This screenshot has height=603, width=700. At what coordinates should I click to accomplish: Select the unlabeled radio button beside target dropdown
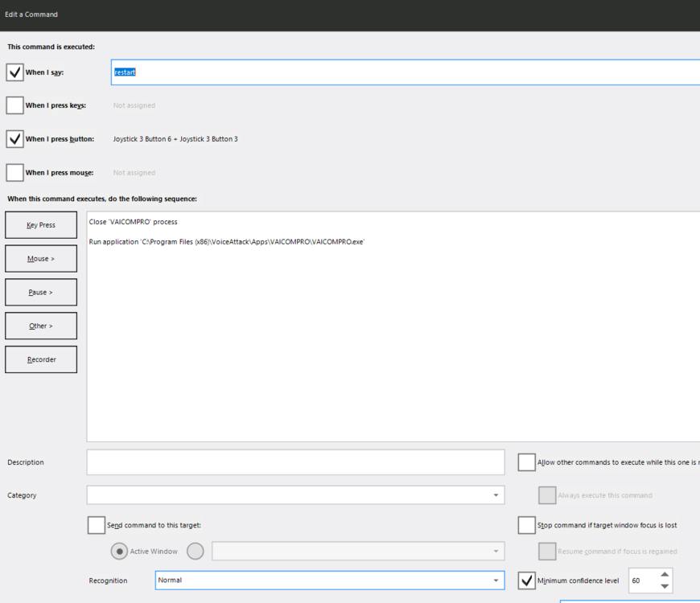pyautogui.click(x=195, y=552)
